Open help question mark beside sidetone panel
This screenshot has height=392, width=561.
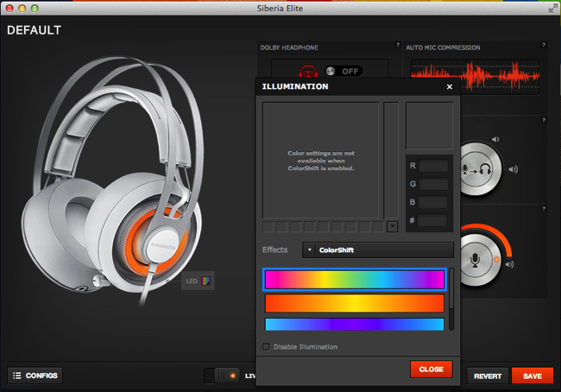pyautogui.click(x=544, y=120)
